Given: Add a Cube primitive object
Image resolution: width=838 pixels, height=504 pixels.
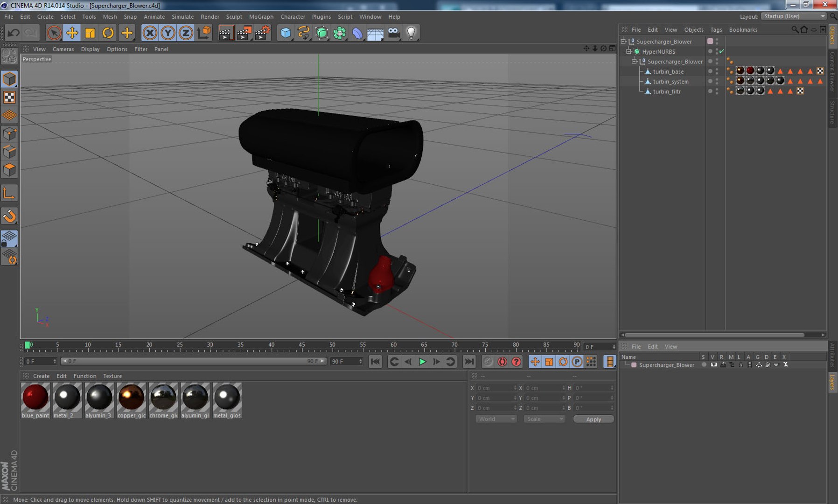Looking at the screenshot, I should pos(286,33).
